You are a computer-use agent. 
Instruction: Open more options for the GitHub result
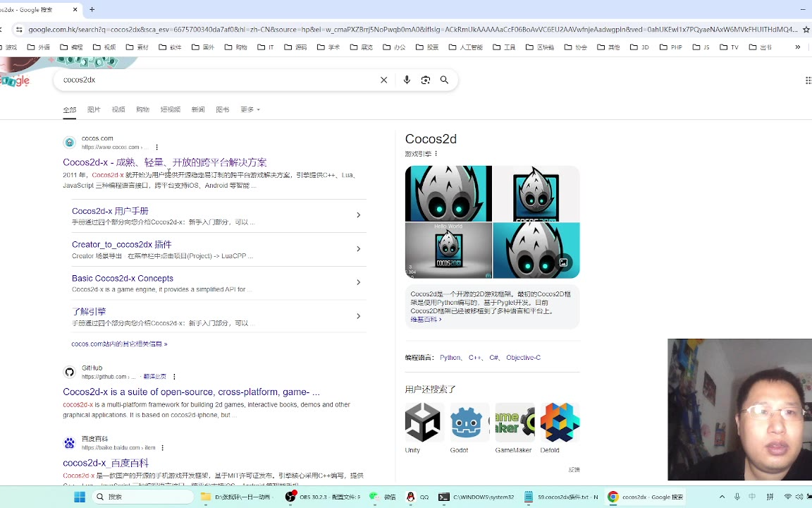pyautogui.click(x=174, y=377)
